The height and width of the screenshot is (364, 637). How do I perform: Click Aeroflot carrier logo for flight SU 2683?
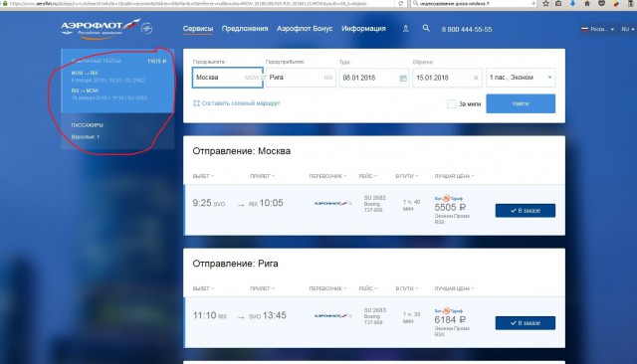pyautogui.click(x=332, y=315)
